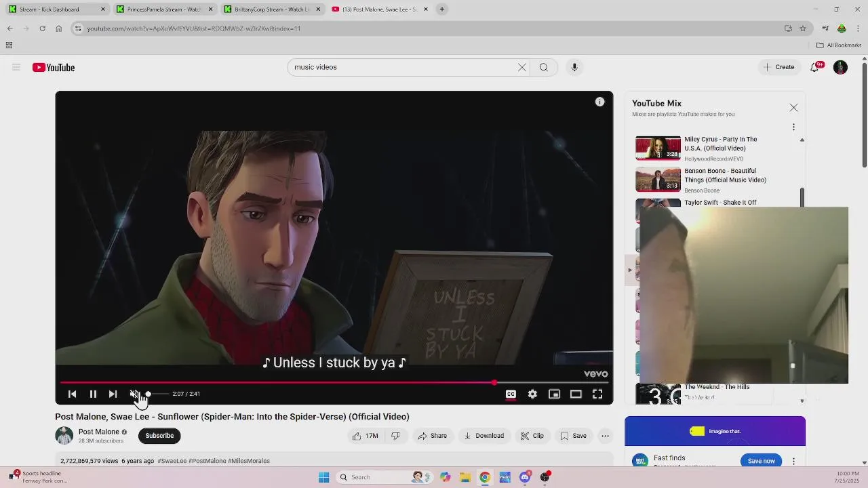
Task: Open the YouTube guide hamburger menu
Action: click(x=16, y=67)
